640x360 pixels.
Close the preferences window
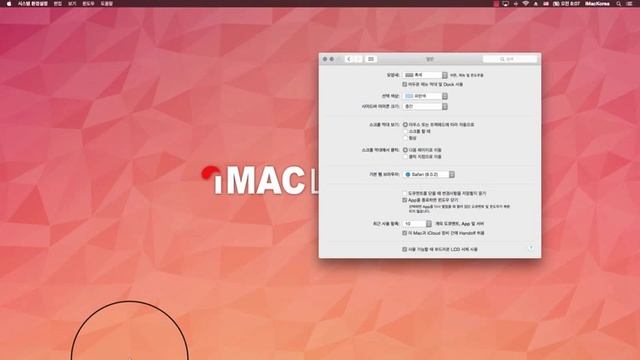pos(325,59)
